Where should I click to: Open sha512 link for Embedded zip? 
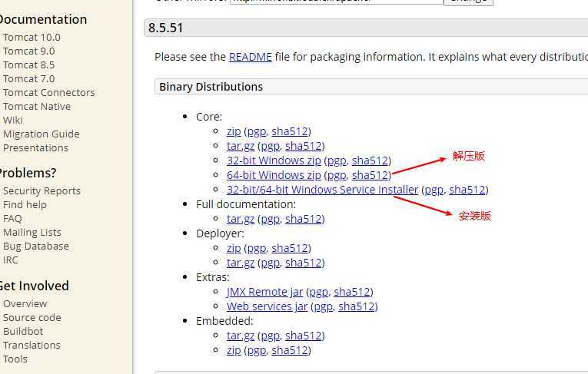point(290,351)
